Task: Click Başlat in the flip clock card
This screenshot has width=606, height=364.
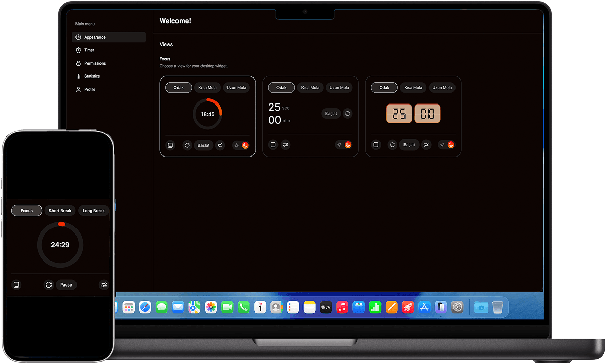Action: (409, 145)
